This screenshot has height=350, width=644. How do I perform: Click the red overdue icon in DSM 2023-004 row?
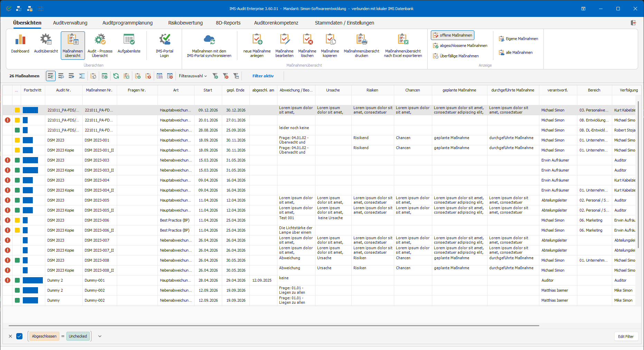click(x=8, y=180)
